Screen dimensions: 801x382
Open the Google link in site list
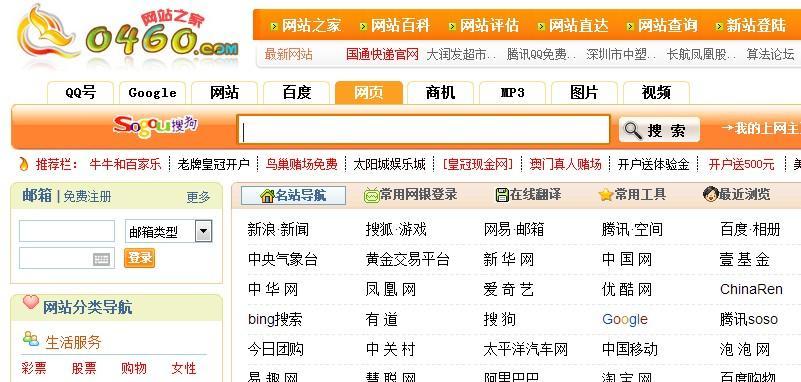[x=625, y=320]
